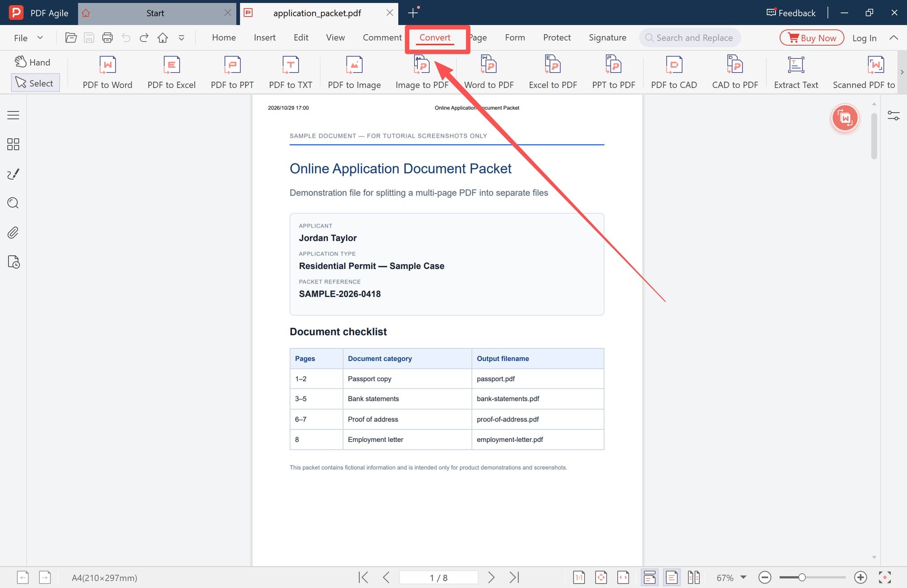Click the floating red convert-to-Word button

point(845,118)
